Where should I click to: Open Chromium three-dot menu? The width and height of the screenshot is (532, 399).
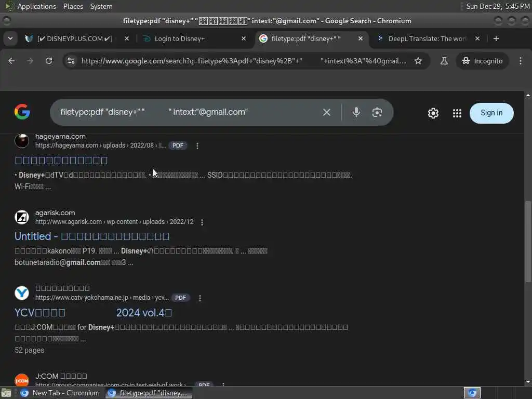[x=521, y=61]
